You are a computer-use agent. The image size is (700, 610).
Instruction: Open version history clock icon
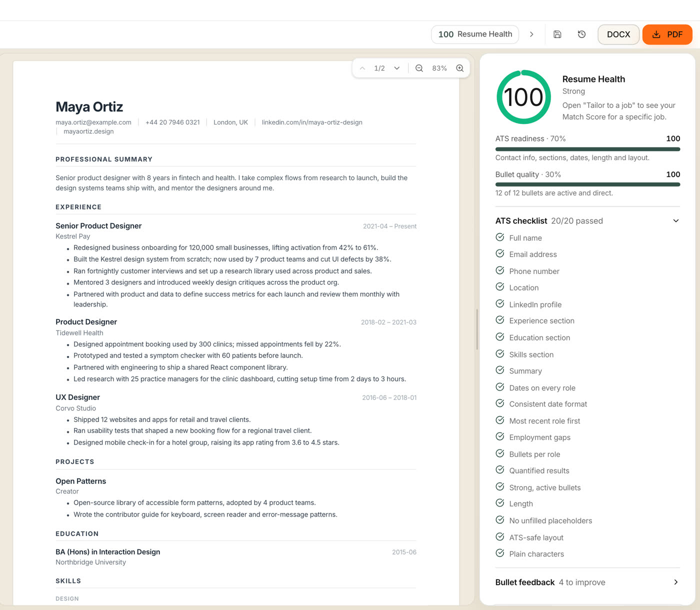point(581,34)
